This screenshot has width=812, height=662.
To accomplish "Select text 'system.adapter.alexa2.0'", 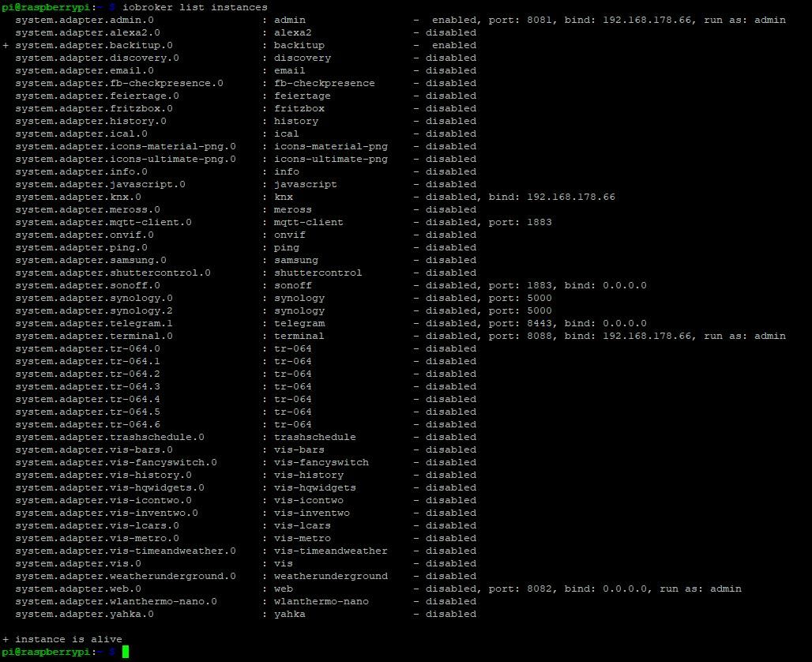I will (88, 32).
